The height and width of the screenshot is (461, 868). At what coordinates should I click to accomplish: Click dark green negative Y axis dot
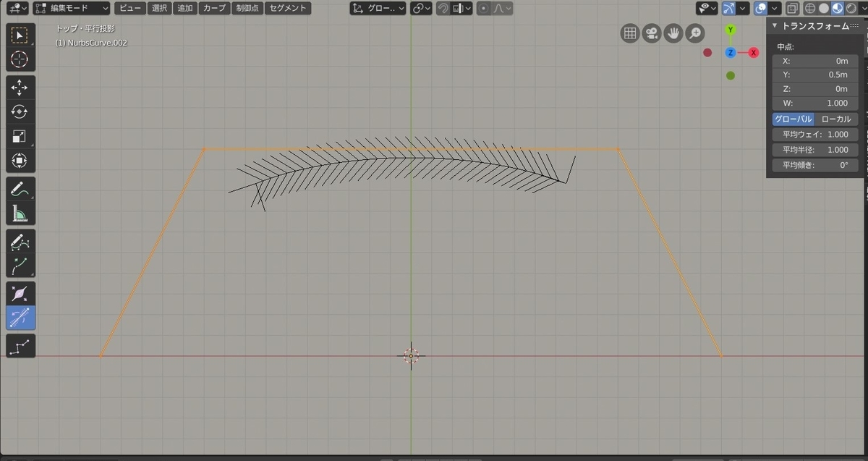click(x=731, y=75)
